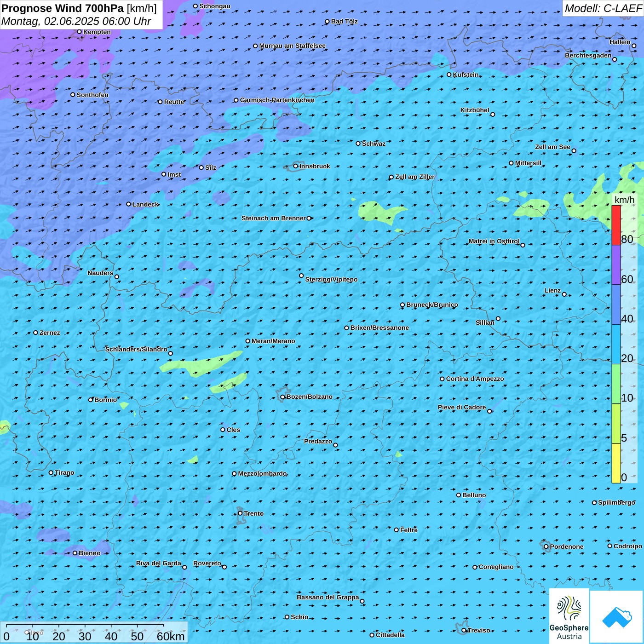Click the Kempten location dot
This screenshot has width=644, height=644.
(80, 32)
